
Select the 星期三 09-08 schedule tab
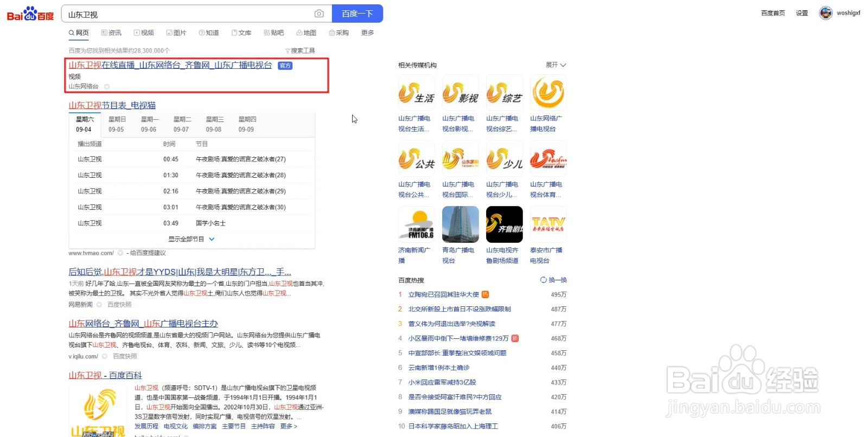(x=214, y=124)
